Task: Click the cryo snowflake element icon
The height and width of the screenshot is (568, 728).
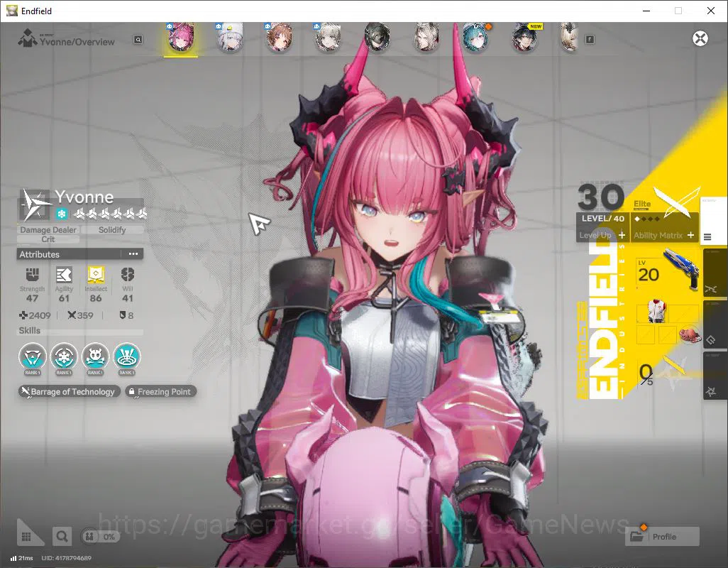Action: tap(61, 214)
